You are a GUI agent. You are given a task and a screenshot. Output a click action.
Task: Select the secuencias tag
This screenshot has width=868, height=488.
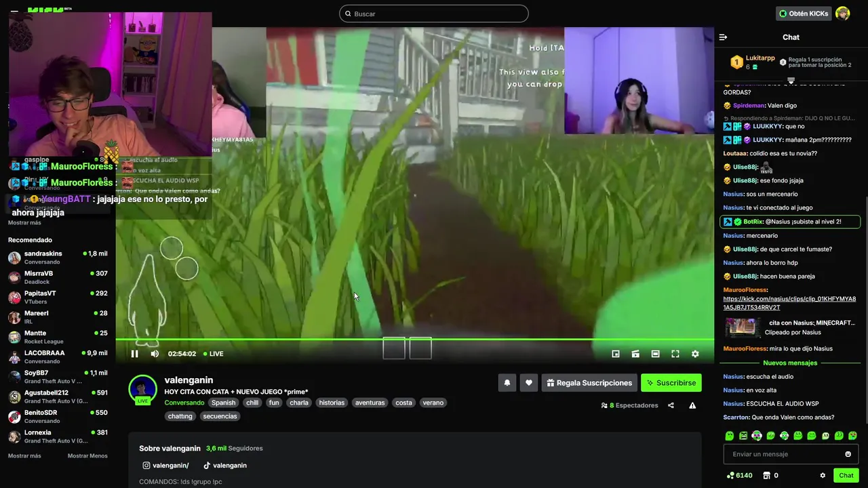coord(220,416)
